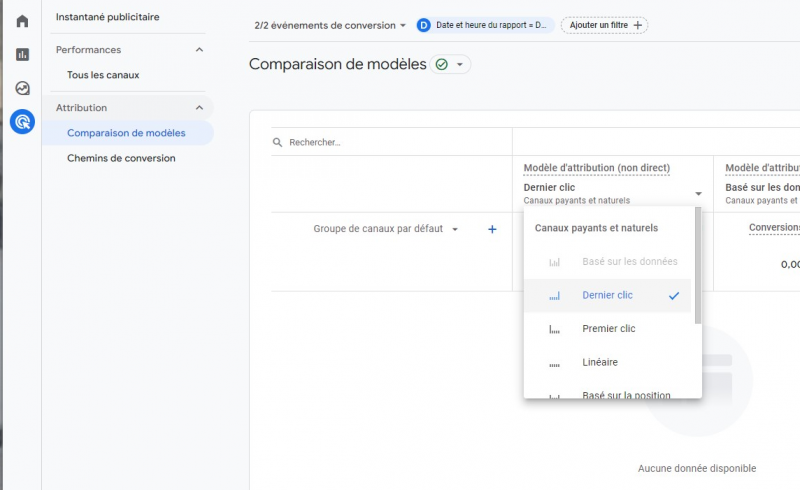Click the blue D comparison badge
The image size is (800, 490).
423,25
